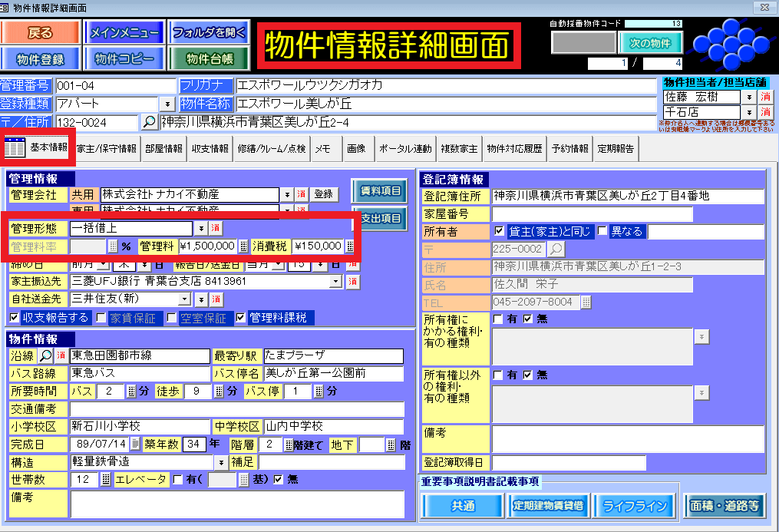Click the keypad icon beside 世帯数 field
This screenshot has width=779, height=532.
(x=106, y=480)
